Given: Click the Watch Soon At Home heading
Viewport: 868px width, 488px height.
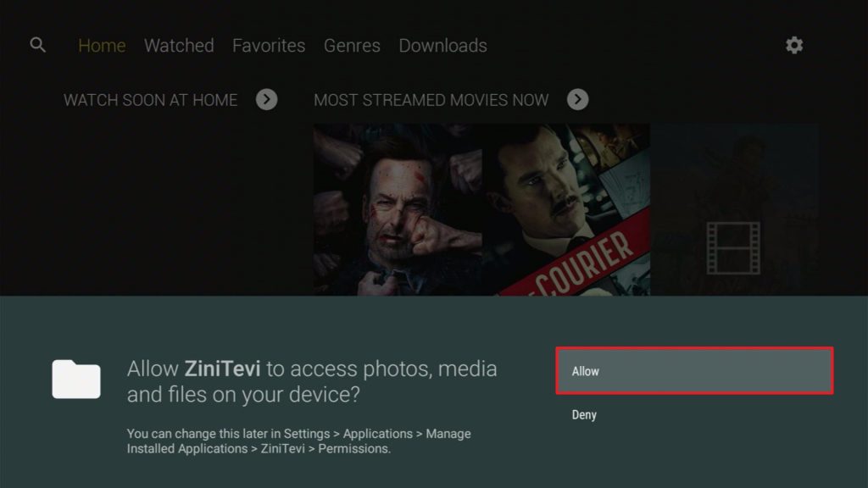Looking at the screenshot, I should tap(150, 100).
